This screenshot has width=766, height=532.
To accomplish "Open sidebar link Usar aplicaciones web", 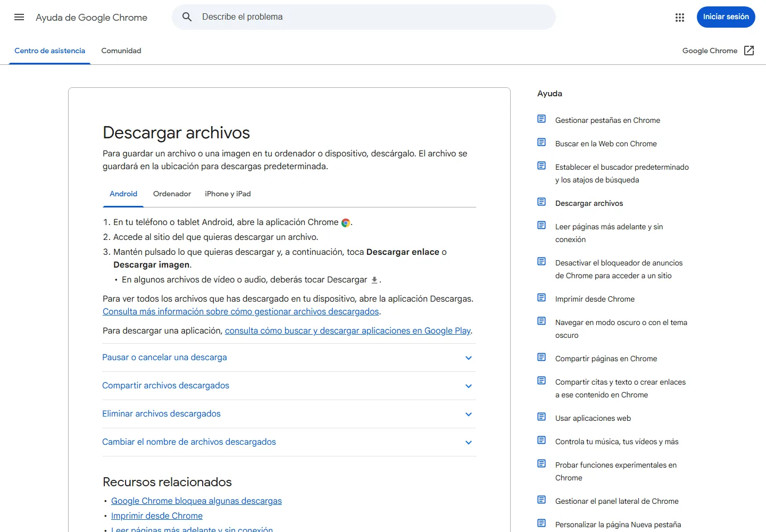I will [x=593, y=418].
